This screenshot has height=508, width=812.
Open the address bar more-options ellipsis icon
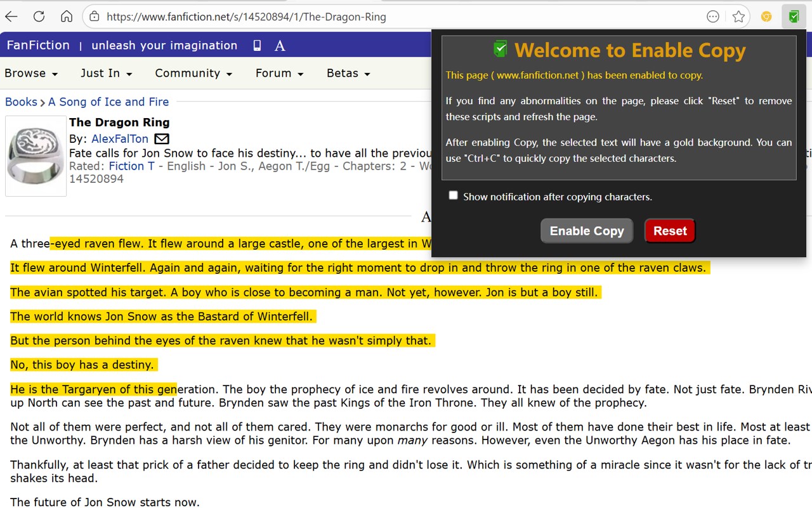[x=713, y=17]
